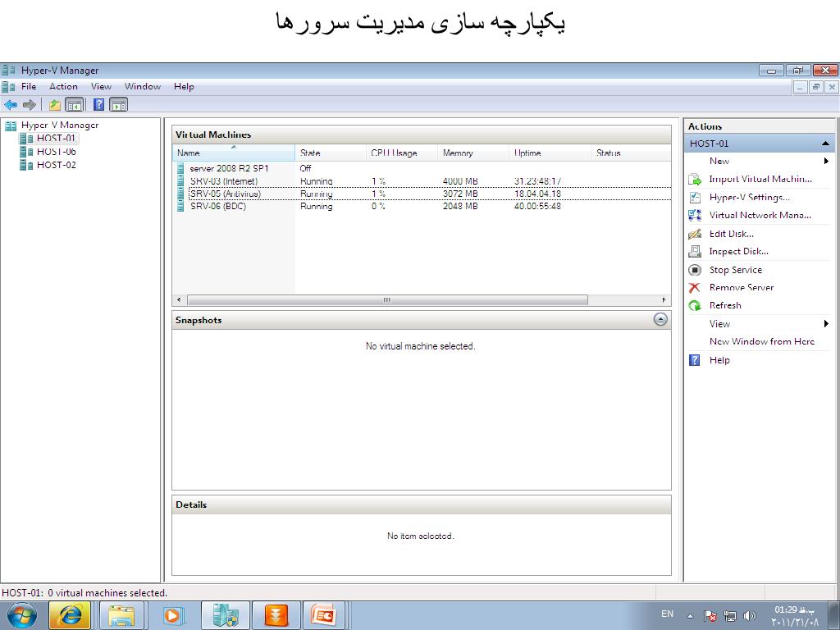The height and width of the screenshot is (630, 840).
Task: Open Windows Explorer from the taskbar
Action: coord(122,615)
